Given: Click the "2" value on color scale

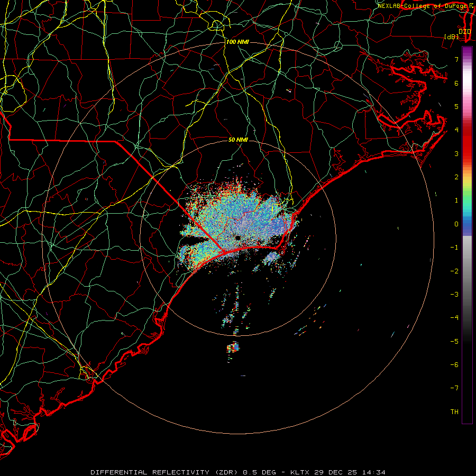Looking at the screenshot, I should click(x=456, y=177).
